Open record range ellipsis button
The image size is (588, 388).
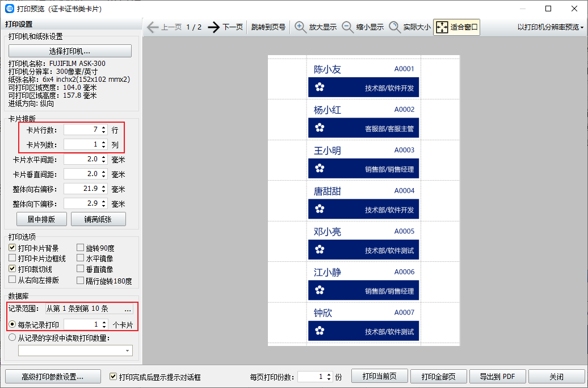tap(128, 309)
